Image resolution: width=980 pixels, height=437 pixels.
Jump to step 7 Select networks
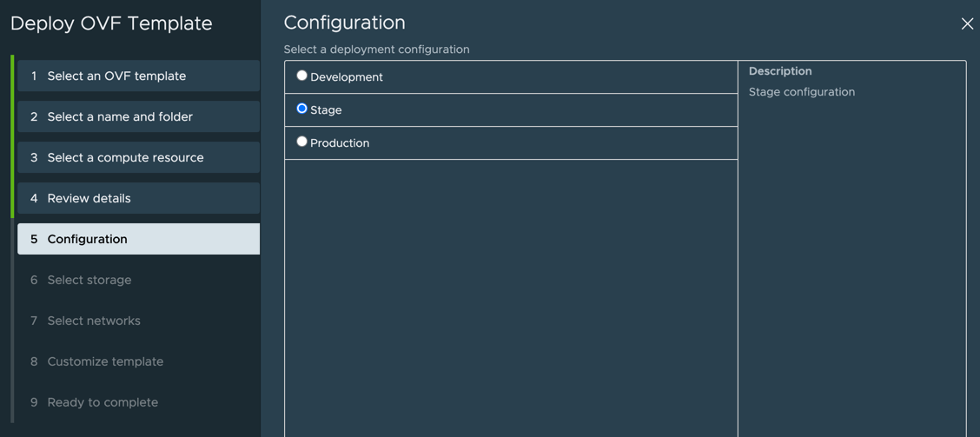(138, 321)
